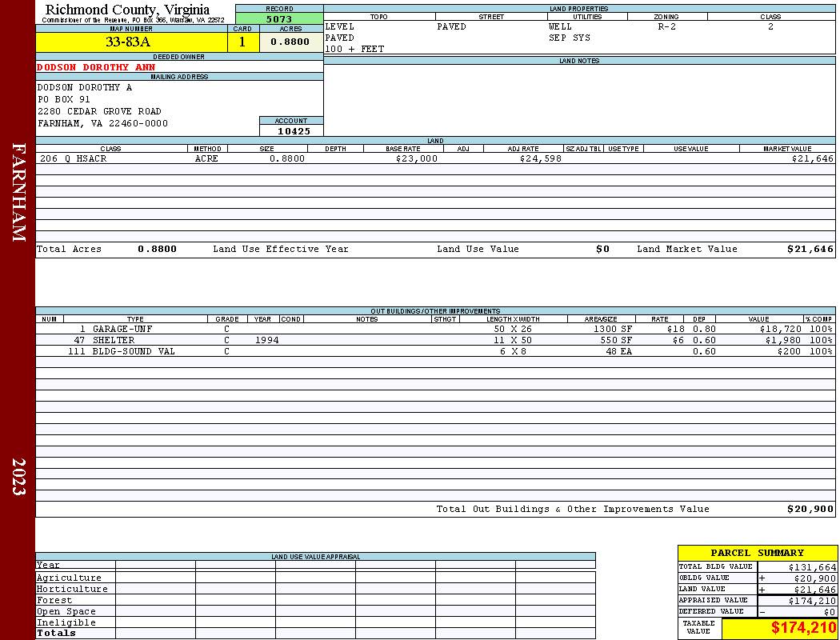Click the Ineligible row label
The image size is (840, 640).
point(66,623)
